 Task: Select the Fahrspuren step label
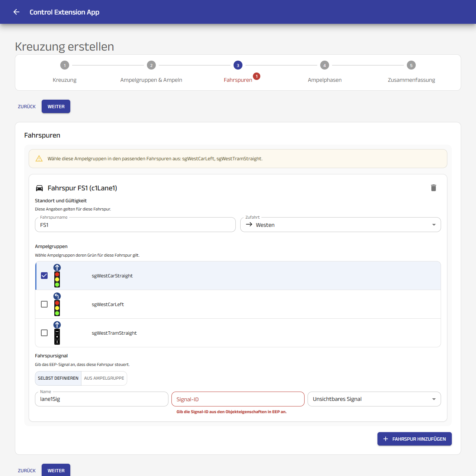click(238, 80)
